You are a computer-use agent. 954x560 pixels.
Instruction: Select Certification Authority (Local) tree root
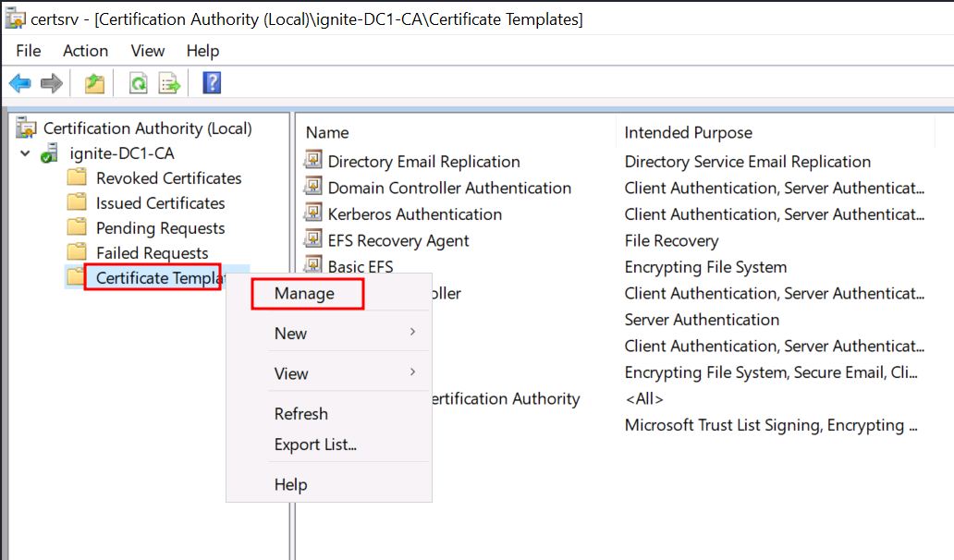(147, 128)
